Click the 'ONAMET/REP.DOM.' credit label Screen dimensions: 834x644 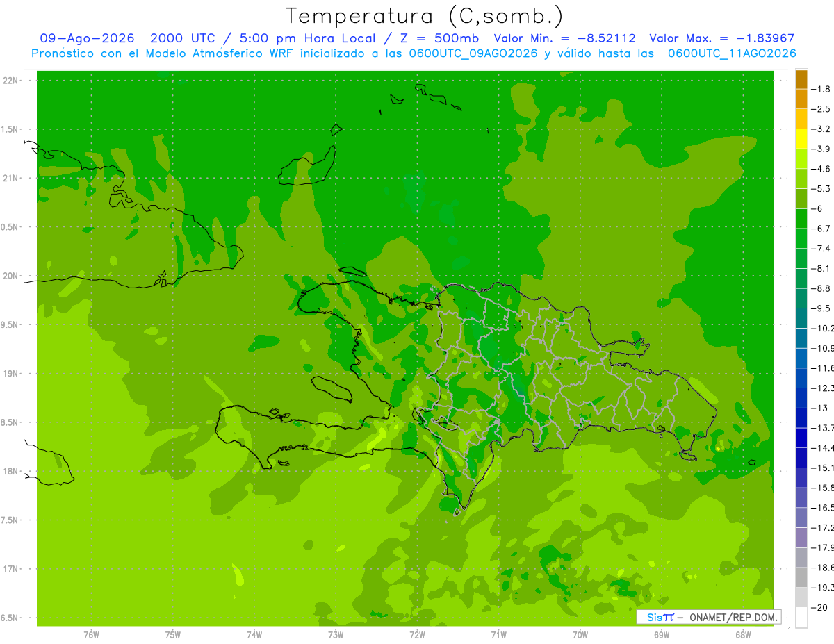click(x=733, y=617)
